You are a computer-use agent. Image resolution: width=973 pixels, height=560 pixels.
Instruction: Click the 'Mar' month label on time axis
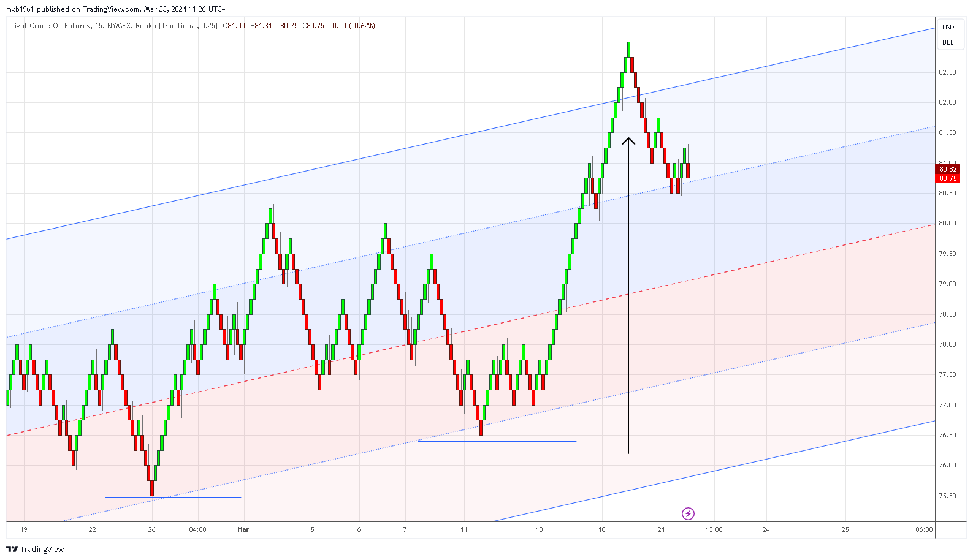coord(243,529)
